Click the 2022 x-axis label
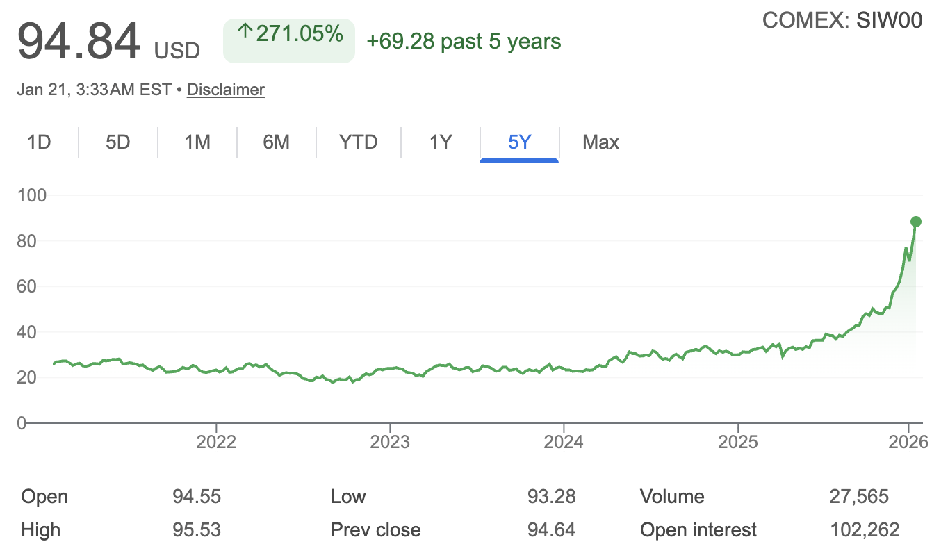Viewport: 941px width, 560px height. point(216,442)
